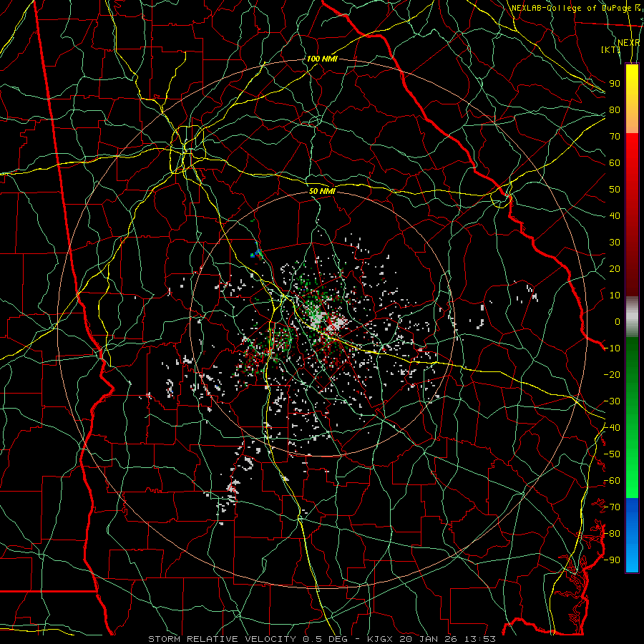Click the positive "10" scale label
The image size is (644, 644).
(x=615, y=296)
